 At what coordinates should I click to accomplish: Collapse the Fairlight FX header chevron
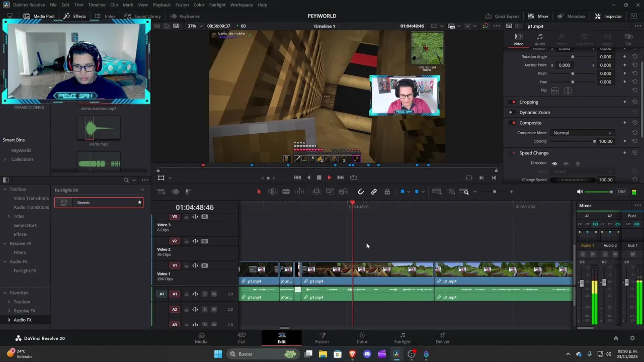142,190
